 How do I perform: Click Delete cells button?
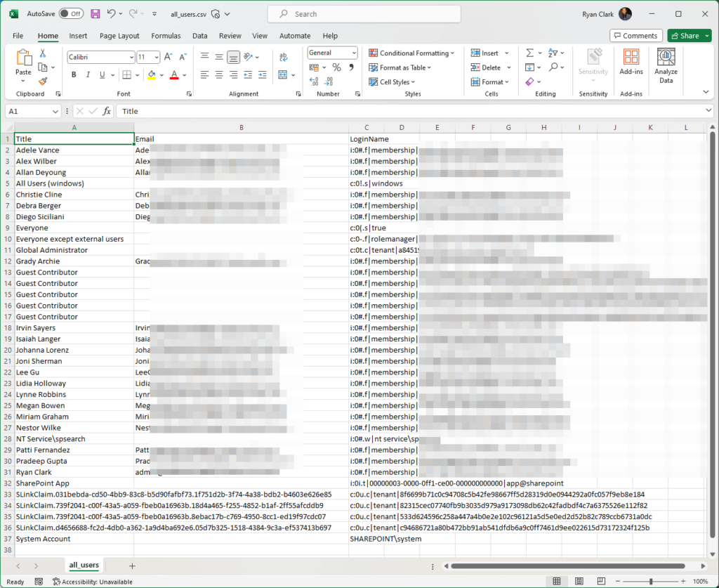pyautogui.click(x=491, y=67)
